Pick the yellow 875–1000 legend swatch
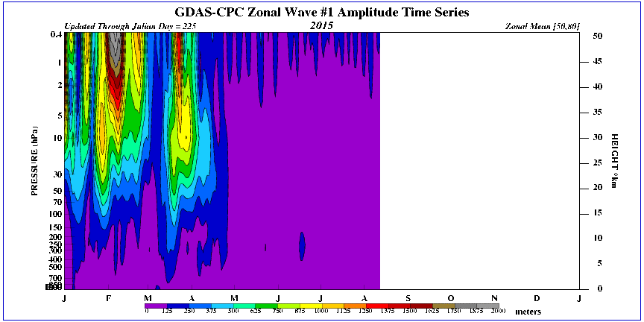The height and width of the screenshot is (322, 644). click(311, 306)
